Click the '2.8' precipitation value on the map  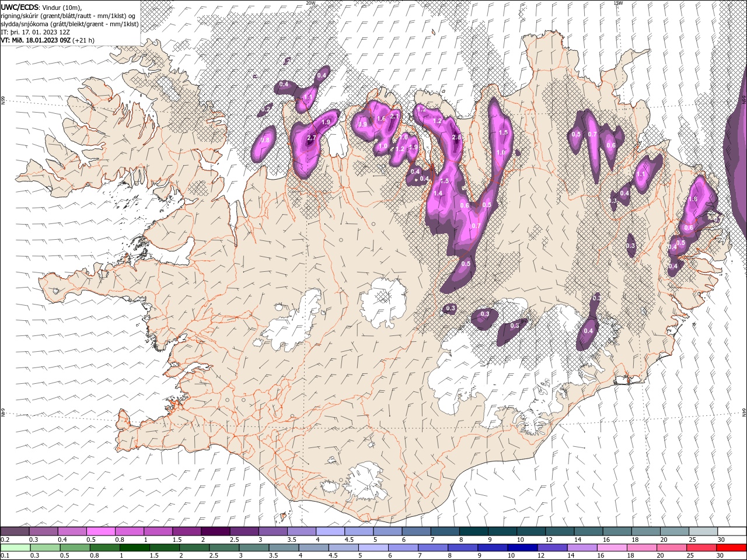tap(457, 137)
